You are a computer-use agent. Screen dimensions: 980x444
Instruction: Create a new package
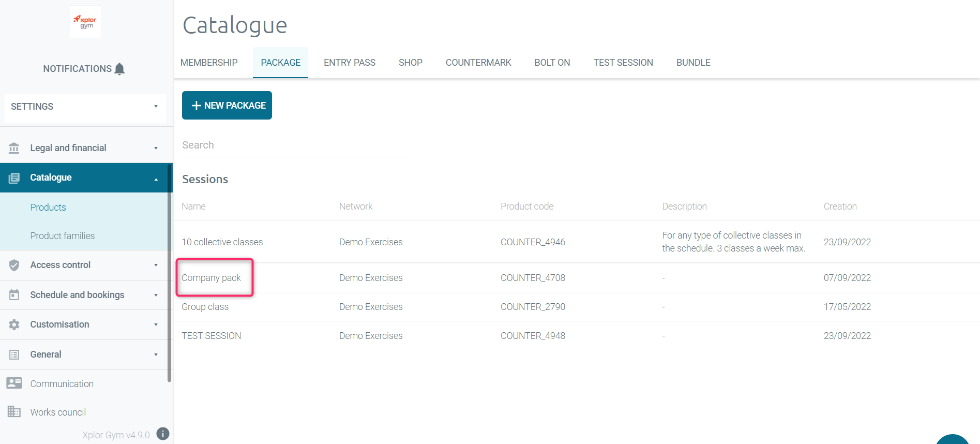tap(227, 106)
